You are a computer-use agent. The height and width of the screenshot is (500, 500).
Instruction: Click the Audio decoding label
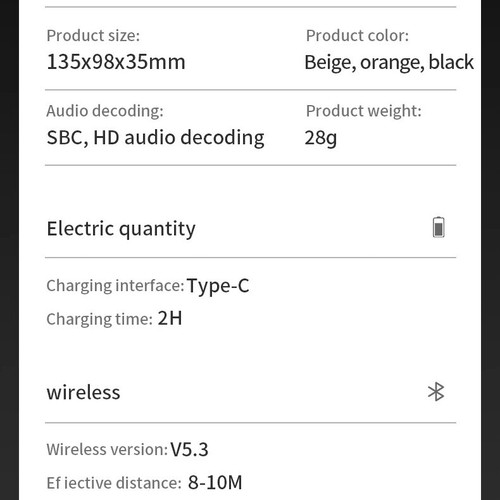click(x=105, y=111)
